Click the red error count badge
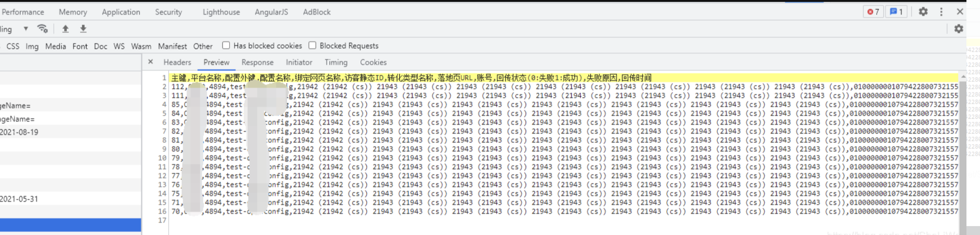980x235 pixels. 873,12
